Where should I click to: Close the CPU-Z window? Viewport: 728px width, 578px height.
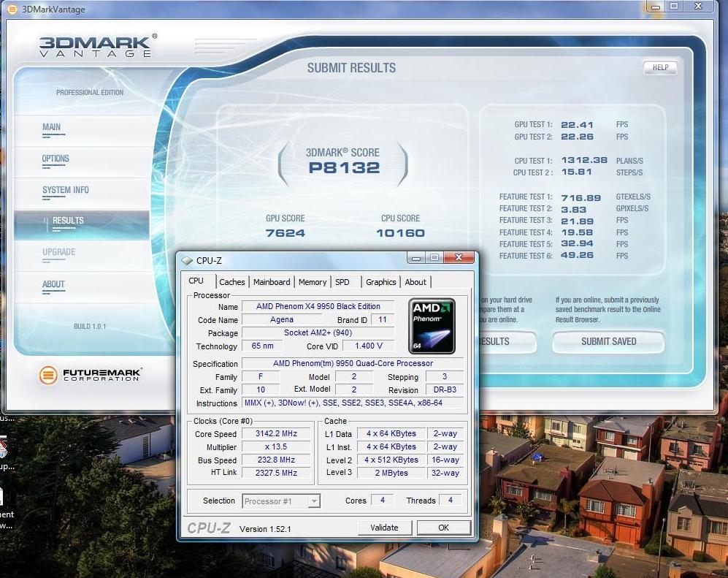click(x=459, y=257)
